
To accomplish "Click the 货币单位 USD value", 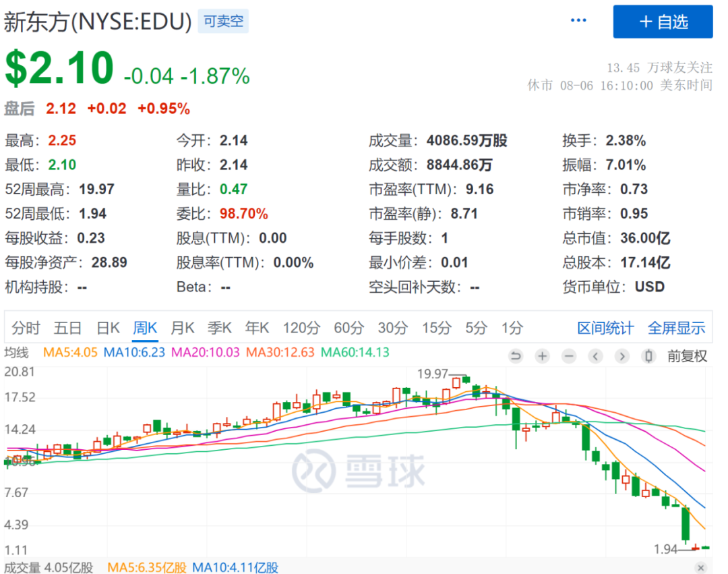I will 650,287.
